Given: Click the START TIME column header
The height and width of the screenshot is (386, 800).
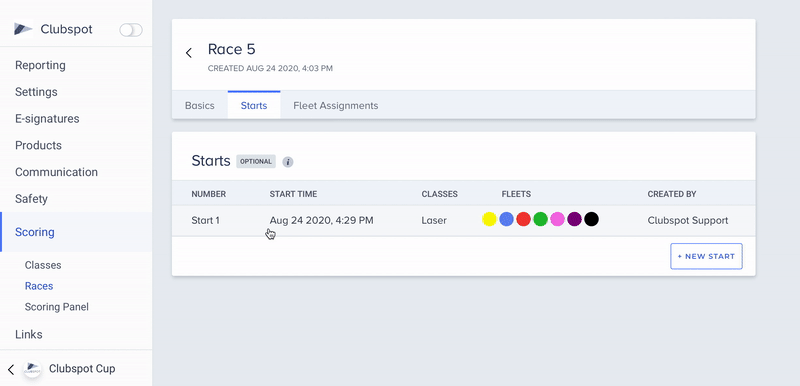Looking at the screenshot, I should pyautogui.click(x=293, y=194).
